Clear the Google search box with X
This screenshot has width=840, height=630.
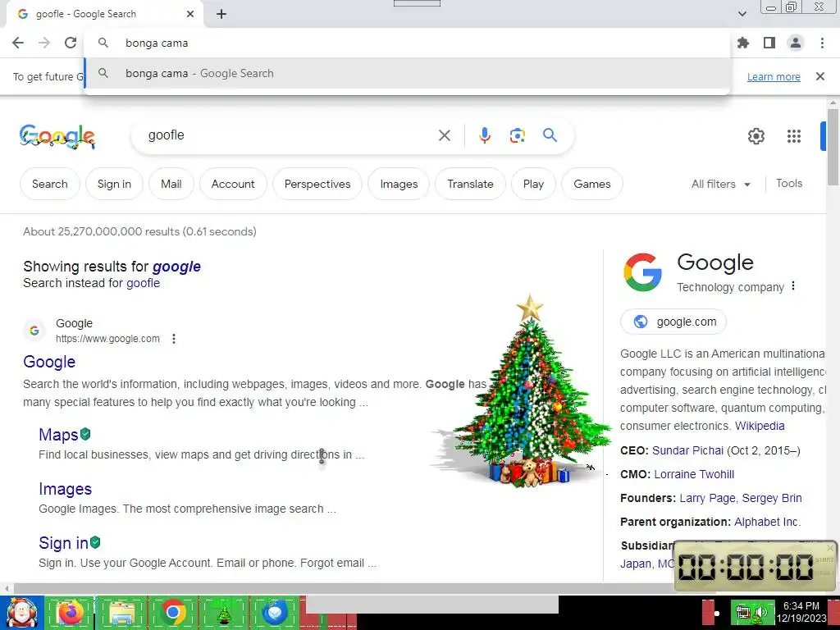(444, 135)
